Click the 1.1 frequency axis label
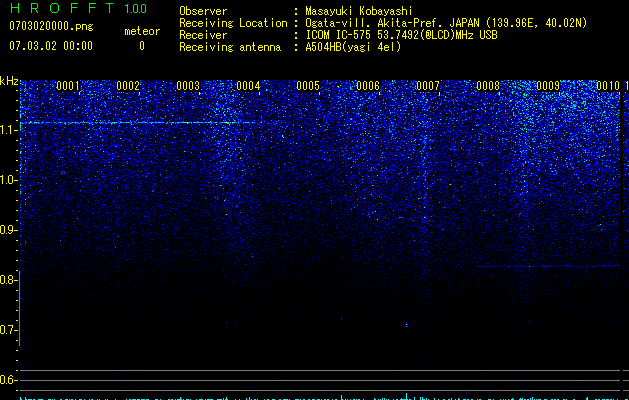 pyautogui.click(x=7, y=130)
